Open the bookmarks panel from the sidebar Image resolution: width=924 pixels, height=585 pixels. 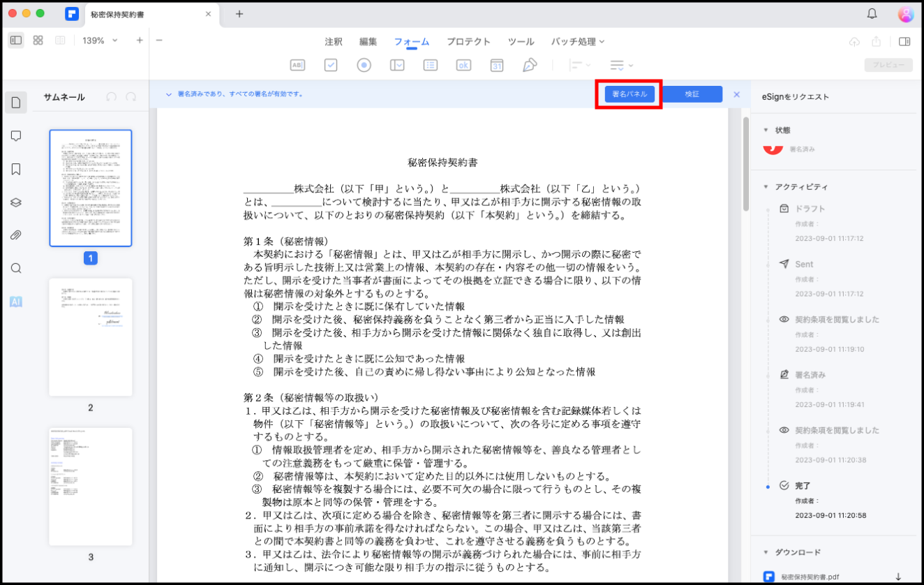[x=16, y=169]
